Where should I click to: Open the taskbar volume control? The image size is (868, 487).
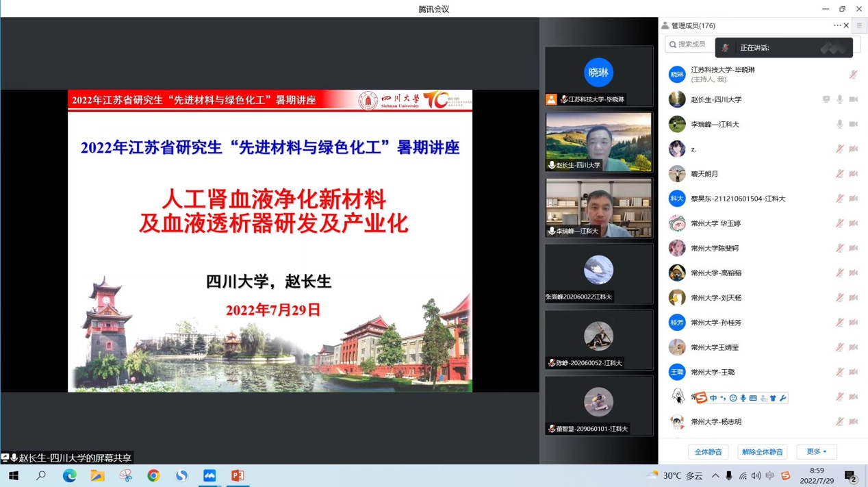click(x=756, y=475)
